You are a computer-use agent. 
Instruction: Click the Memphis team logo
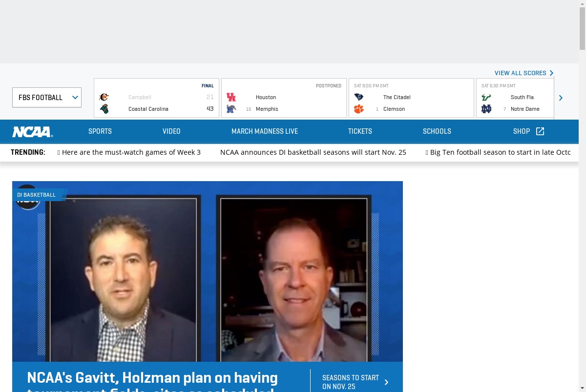pos(231,109)
